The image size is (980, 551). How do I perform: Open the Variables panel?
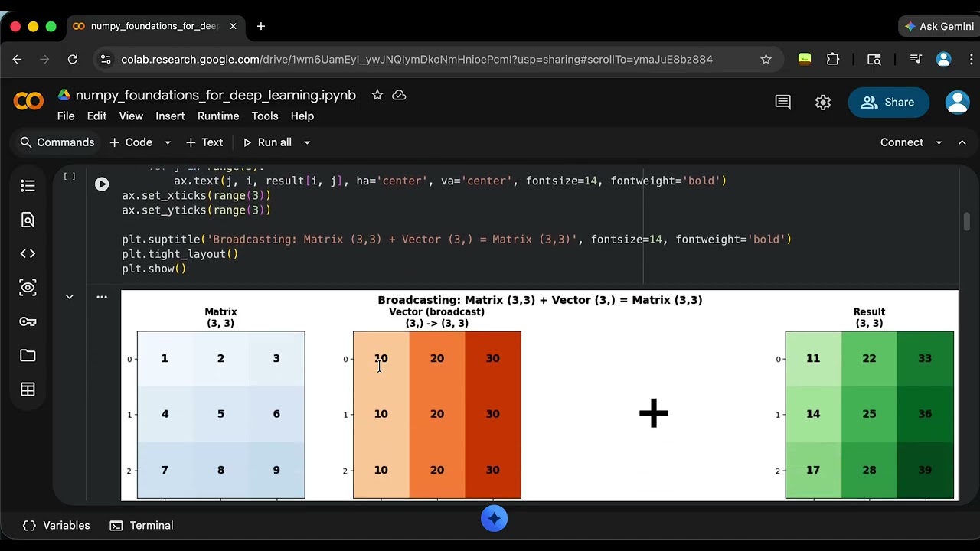pyautogui.click(x=57, y=526)
